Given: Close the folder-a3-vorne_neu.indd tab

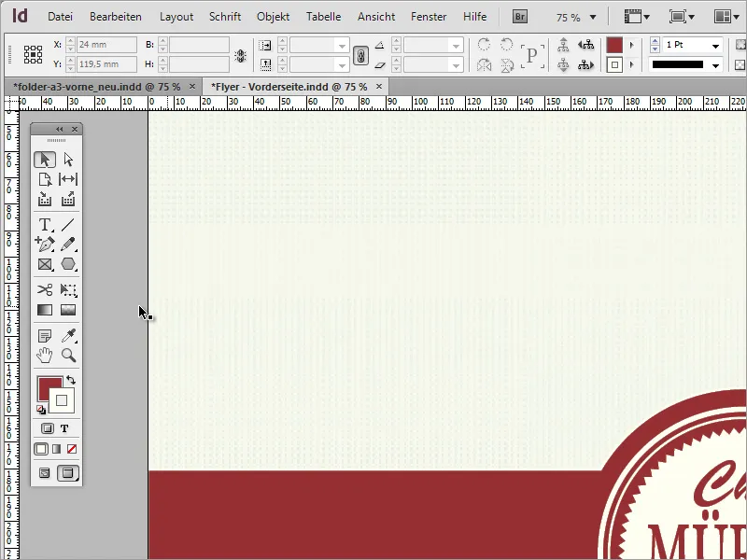Looking at the screenshot, I should click(192, 86).
